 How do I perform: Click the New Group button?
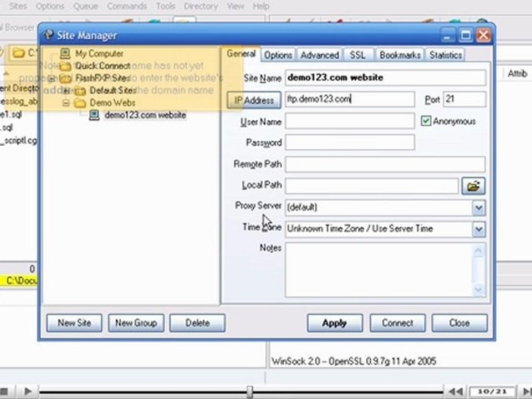pyautogui.click(x=136, y=323)
